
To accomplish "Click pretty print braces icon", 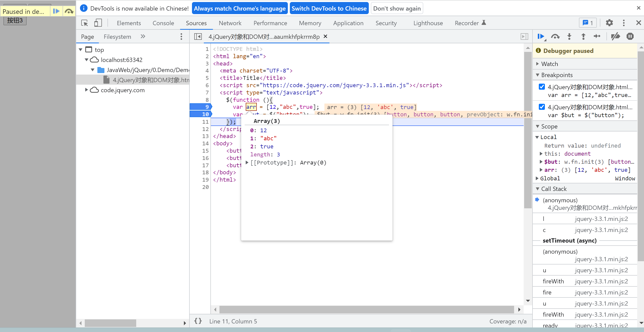I will point(198,321).
